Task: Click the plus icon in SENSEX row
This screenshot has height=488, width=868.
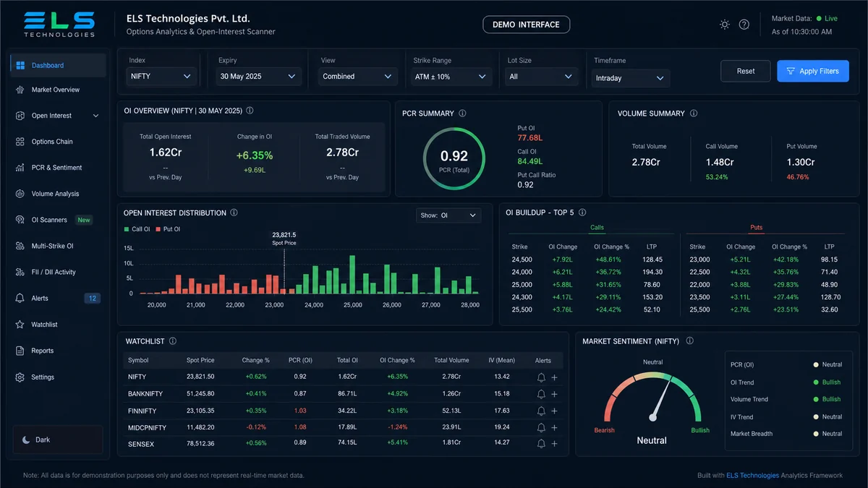Action: (x=555, y=443)
